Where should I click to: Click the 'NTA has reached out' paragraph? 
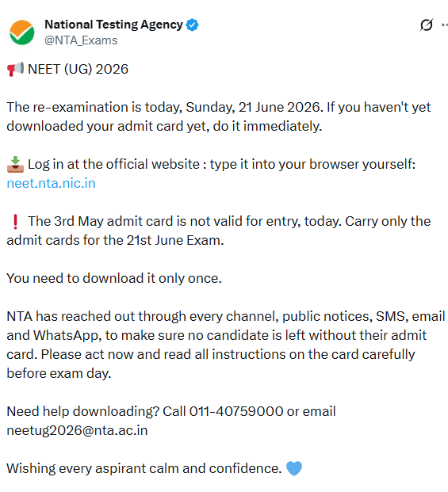226,345
